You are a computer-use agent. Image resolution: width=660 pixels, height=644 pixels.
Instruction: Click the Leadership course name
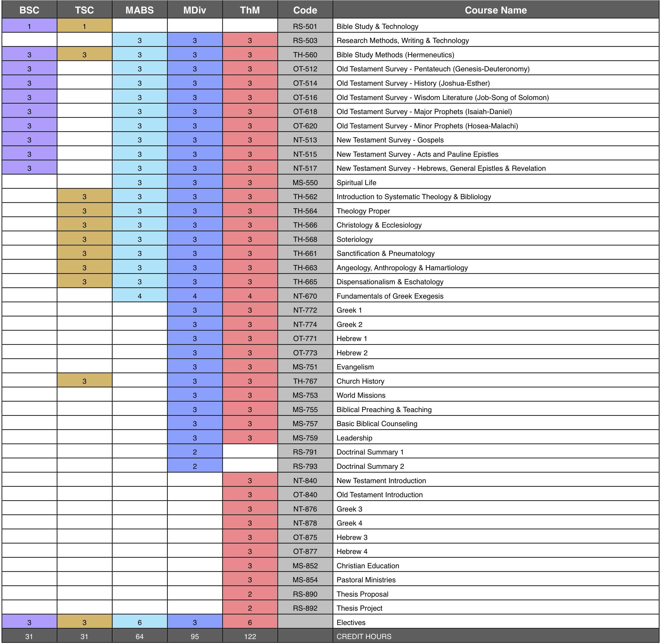354,438
